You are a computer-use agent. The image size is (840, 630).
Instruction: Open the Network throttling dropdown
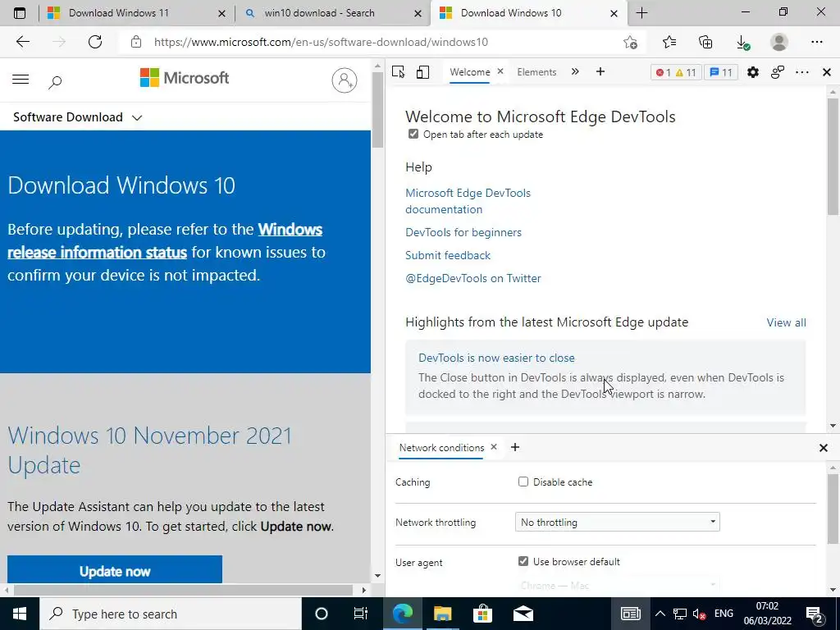(x=617, y=522)
